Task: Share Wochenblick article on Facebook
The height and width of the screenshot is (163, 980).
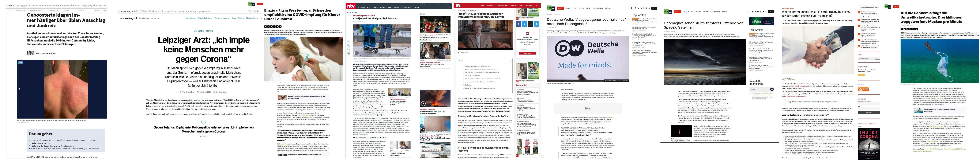Action: [519, 24]
